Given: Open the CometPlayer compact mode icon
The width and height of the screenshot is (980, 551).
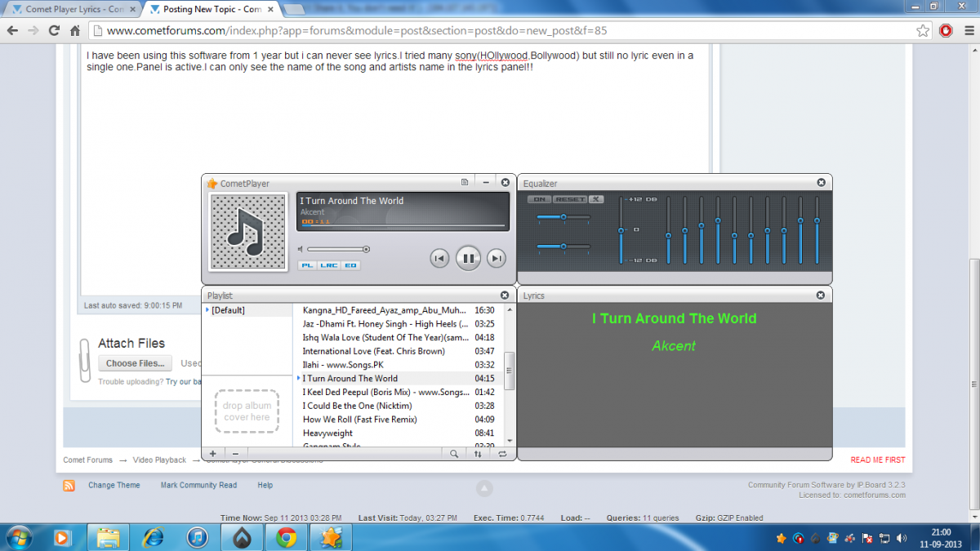Looking at the screenshot, I should (x=465, y=183).
